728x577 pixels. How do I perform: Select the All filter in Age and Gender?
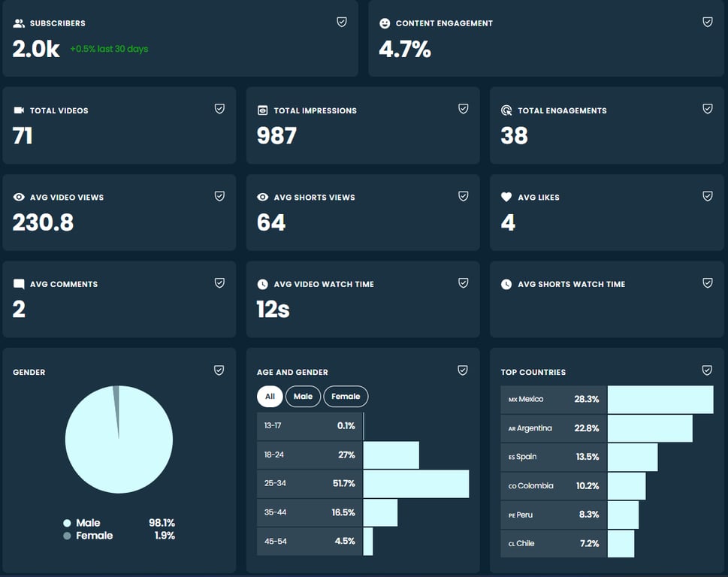[x=270, y=397]
